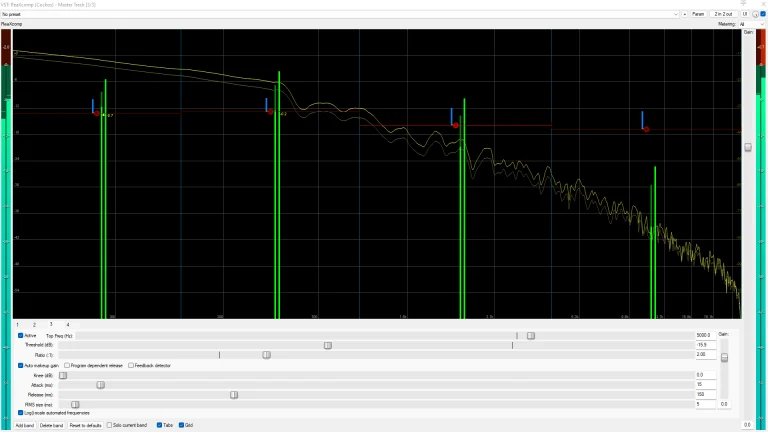Click the Threshold value field -15.9
Viewport: 768px width, 432px height.
click(705, 345)
